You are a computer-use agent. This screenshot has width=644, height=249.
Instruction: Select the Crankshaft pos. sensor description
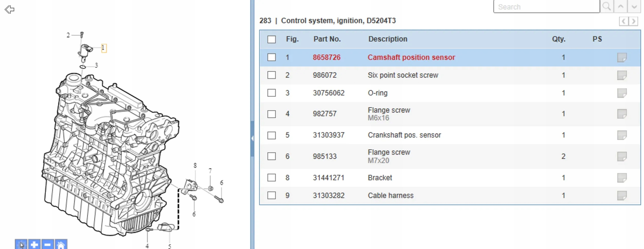(x=404, y=135)
